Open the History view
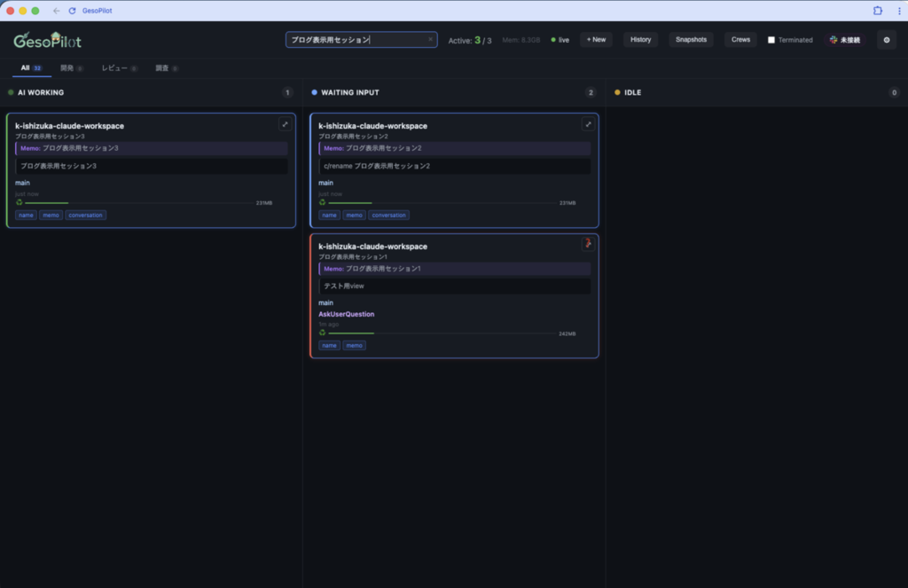This screenshot has width=908, height=588. tap(640, 39)
